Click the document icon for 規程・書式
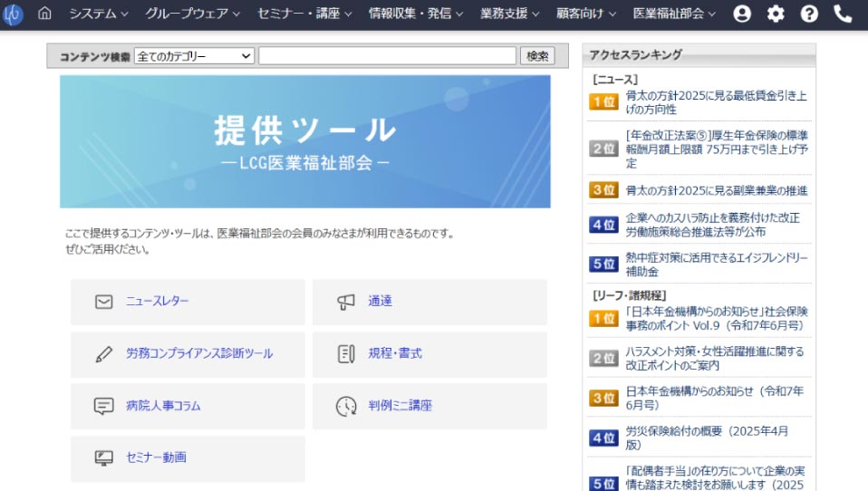The height and width of the screenshot is (491, 868). click(x=346, y=353)
